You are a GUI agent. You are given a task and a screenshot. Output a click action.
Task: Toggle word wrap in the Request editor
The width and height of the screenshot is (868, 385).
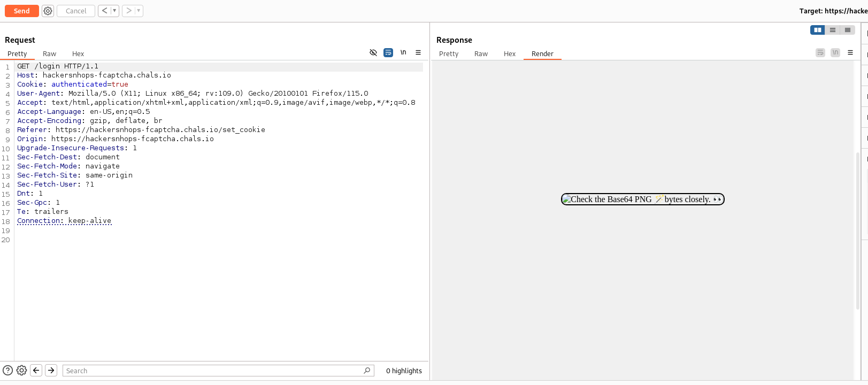pos(388,52)
